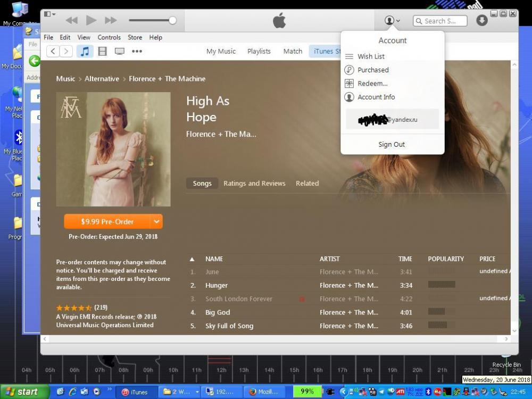Screen dimensions: 532x399
Task: Expand the Pre-Order options chevron
Action: coord(156,221)
